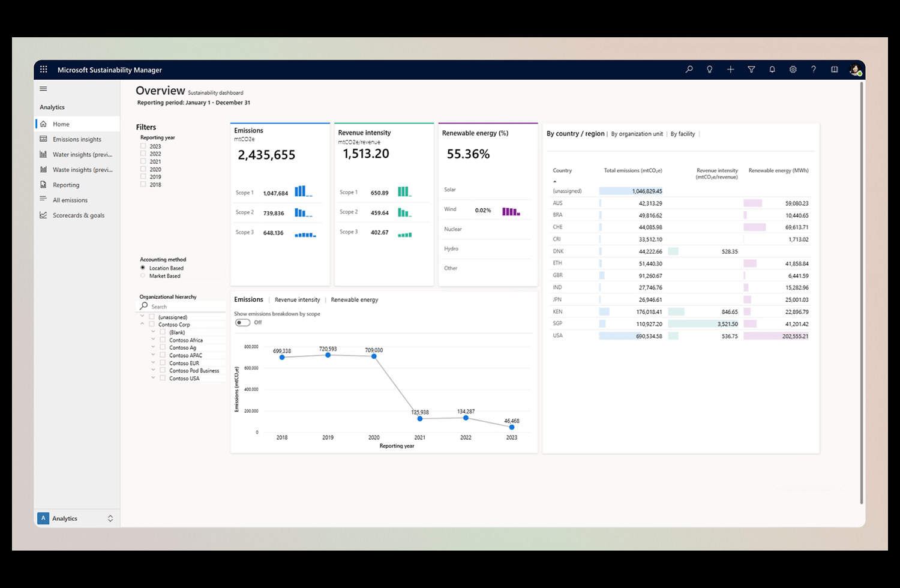Switch chart to Renewable energy tab
The width and height of the screenshot is (900, 588).
pos(354,299)
